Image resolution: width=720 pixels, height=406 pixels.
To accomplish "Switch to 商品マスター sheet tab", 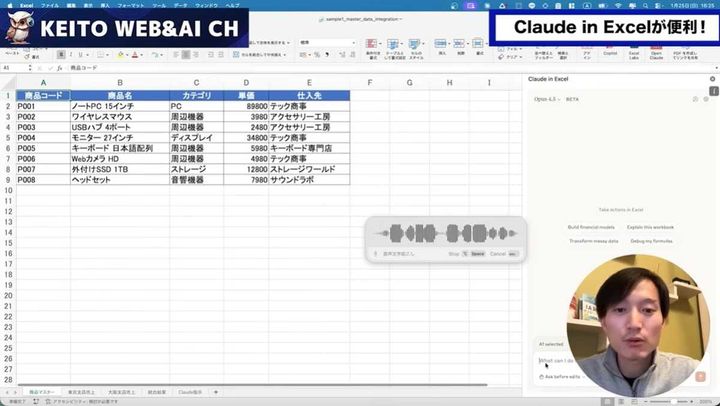I will point(41,392).
